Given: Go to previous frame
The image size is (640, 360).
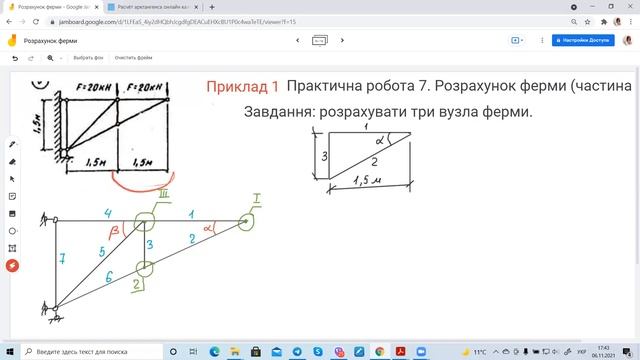Looking at the screenshot, I should (298, 40).
